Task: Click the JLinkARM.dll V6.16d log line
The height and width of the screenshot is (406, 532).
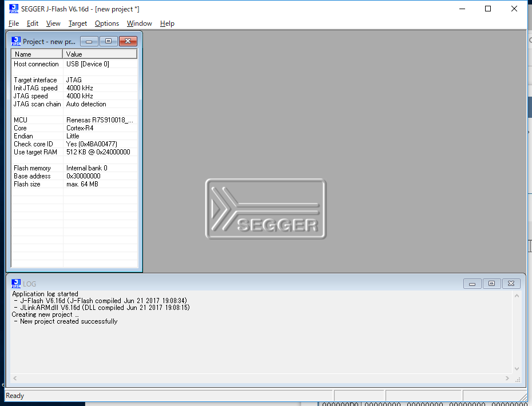Action: [x=102, y=308]
